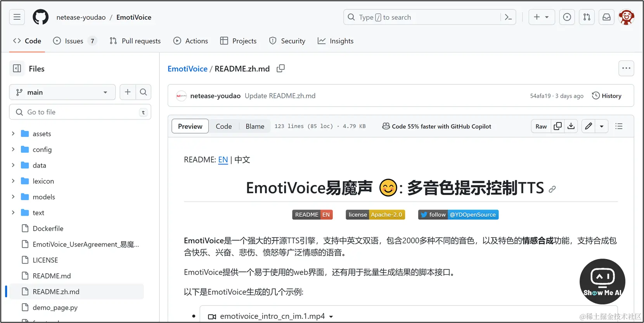Edit this file with pencil icon
This screenshot has height=323, width=644.
coord(589,126)
